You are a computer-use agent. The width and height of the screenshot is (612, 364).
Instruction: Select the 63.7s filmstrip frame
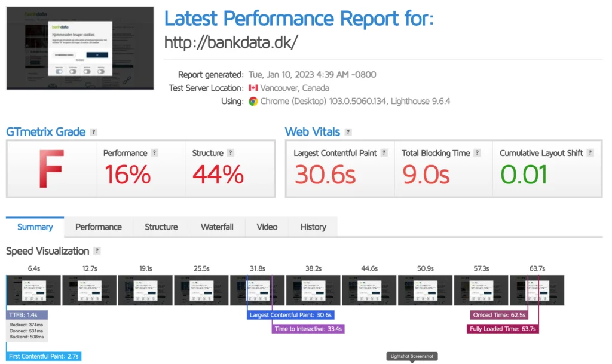[x=537, y=290]
